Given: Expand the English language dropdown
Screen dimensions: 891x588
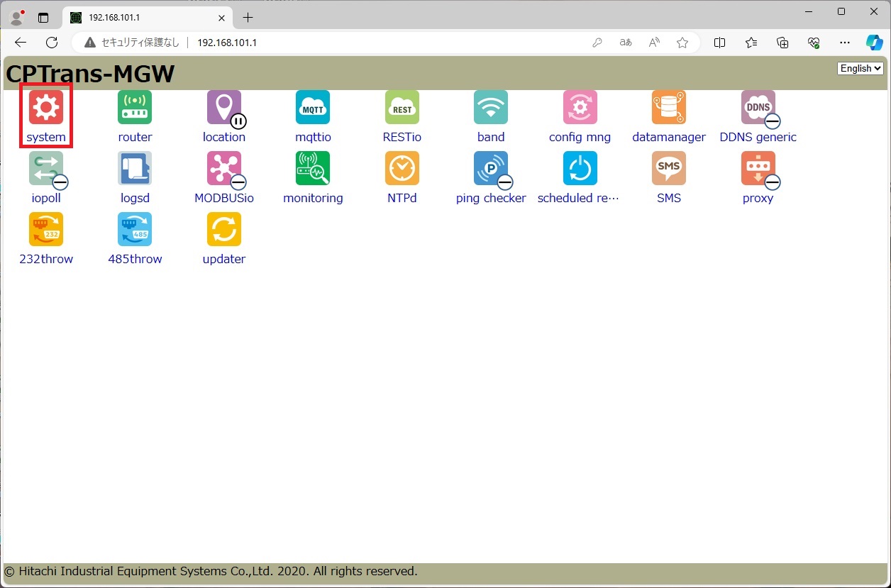Looking at the screenshot, I should tap(860, 68).
